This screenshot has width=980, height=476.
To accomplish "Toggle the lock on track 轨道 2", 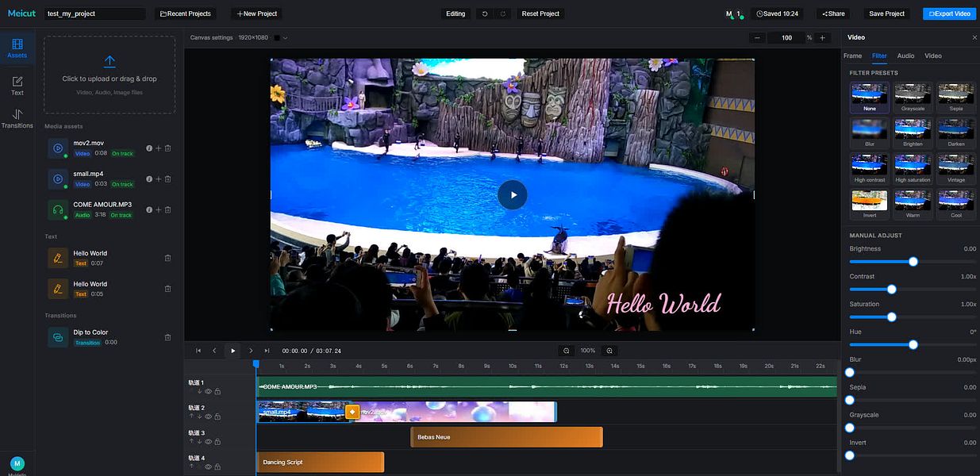I will pyautogui.click(x=217, y=416).
